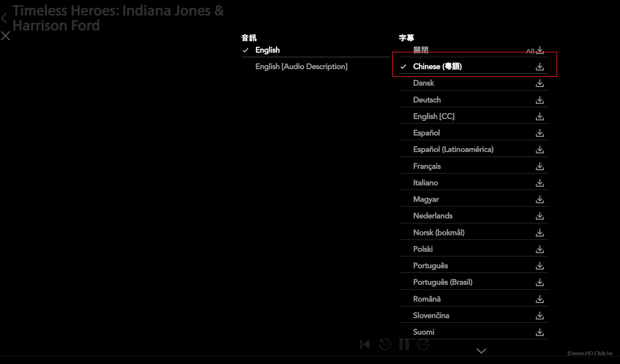This screenshot has height=364, width=620.
Task: Go back using left chevron arrow
Action: 4,18
